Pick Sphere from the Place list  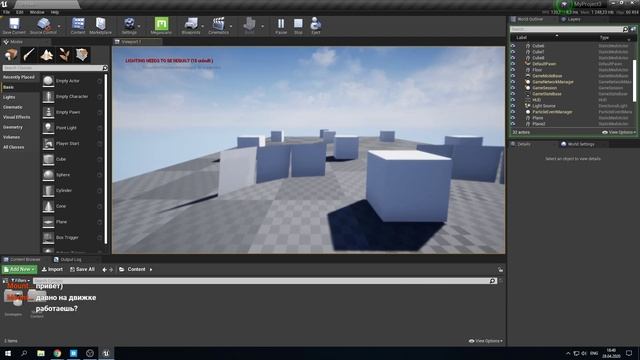[72, 175]
